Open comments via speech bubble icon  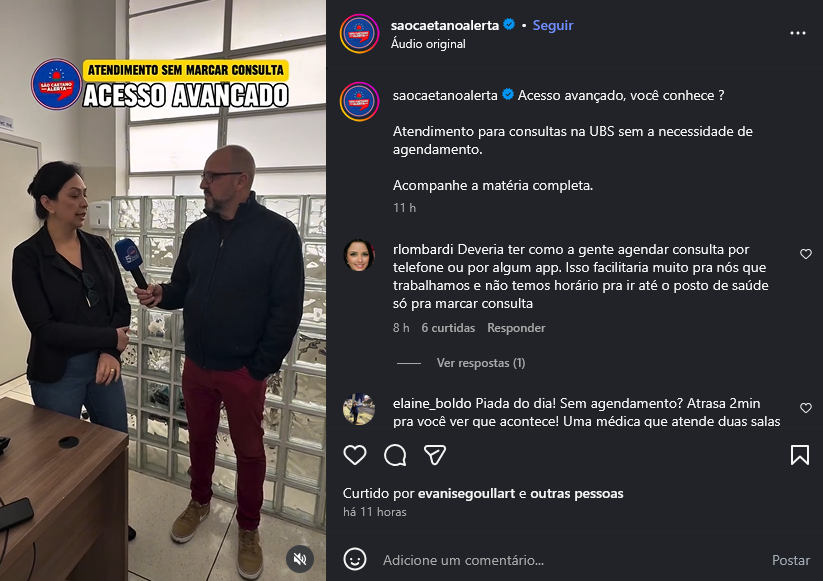[x=395, y=455]
